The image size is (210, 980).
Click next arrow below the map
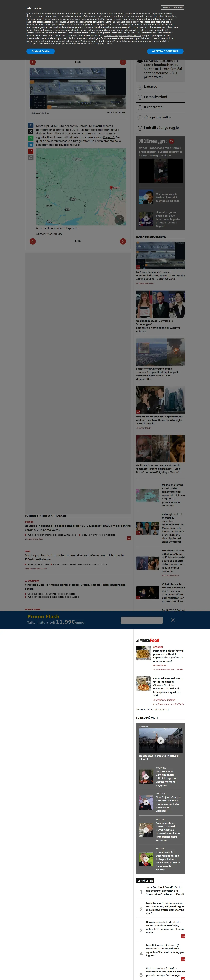[123, 241]
